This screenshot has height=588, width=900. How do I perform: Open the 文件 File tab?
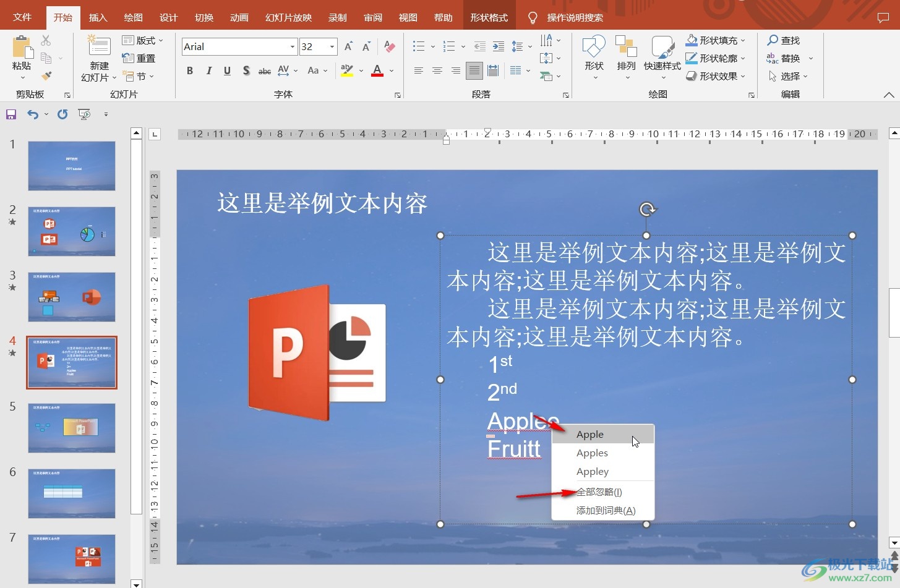[x=22, y=17]
